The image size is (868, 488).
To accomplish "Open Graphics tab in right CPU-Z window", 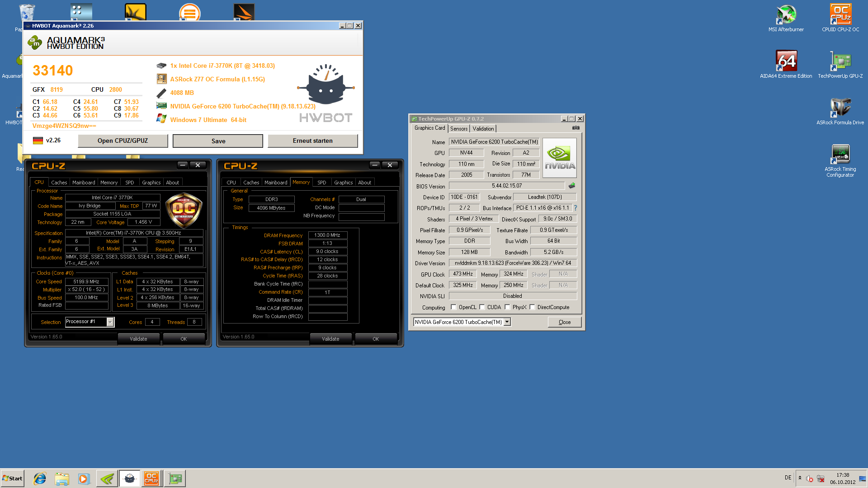I will [344, 183].
